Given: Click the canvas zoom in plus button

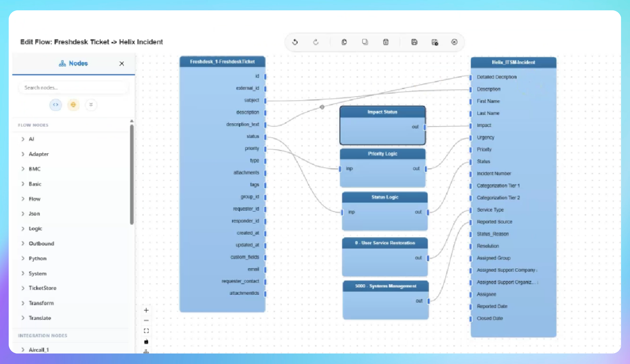Looking at the screenshot, I should pyautogui.click(x=146, y=310).
